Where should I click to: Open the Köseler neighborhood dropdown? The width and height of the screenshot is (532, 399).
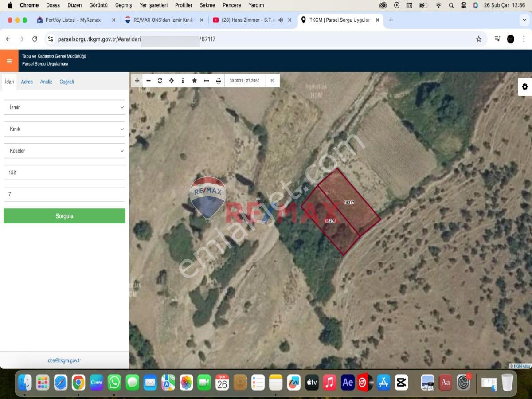pos(64,151)
